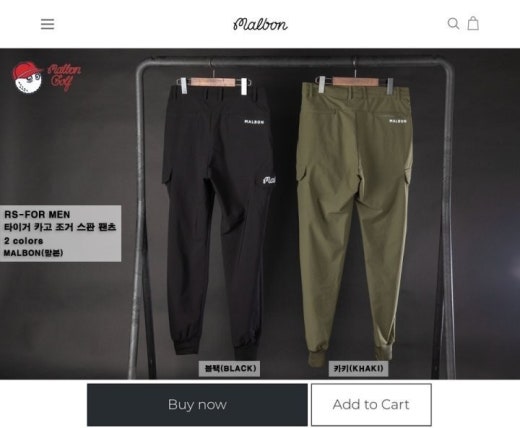The height and width of the screenshot is (428, 520).
Task: Click the red Malbon Golf script text
Action: [x=64, y=77]
